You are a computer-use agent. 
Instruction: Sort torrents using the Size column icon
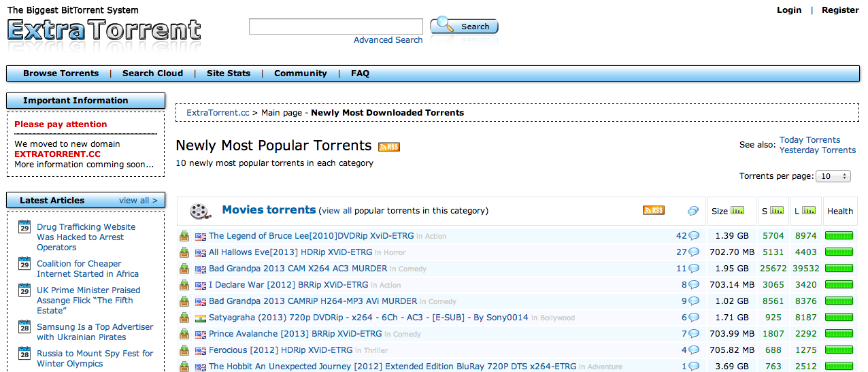coord(737,211)
